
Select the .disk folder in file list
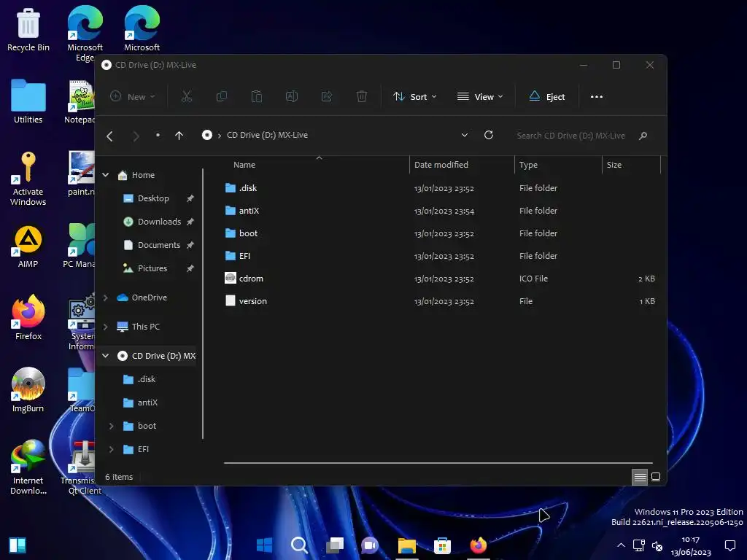(x=248, y=188)
